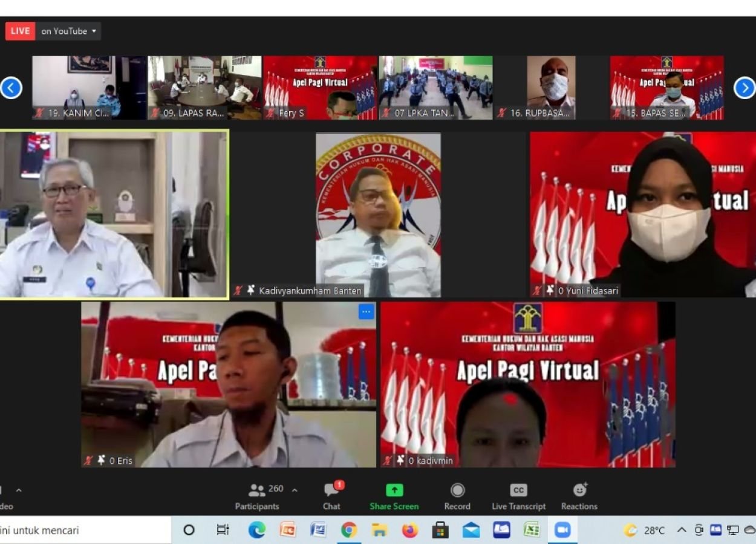The width and height of the screenshot is (756, 544).
Task: Open the Participants panel
Action: coord(258,496)
